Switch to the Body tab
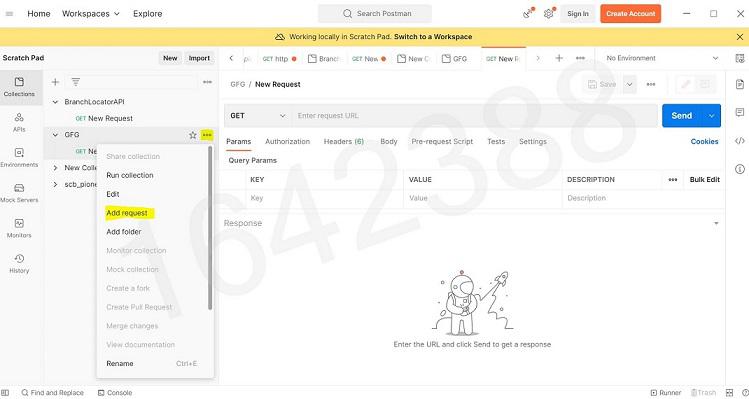 coord(389,141)
